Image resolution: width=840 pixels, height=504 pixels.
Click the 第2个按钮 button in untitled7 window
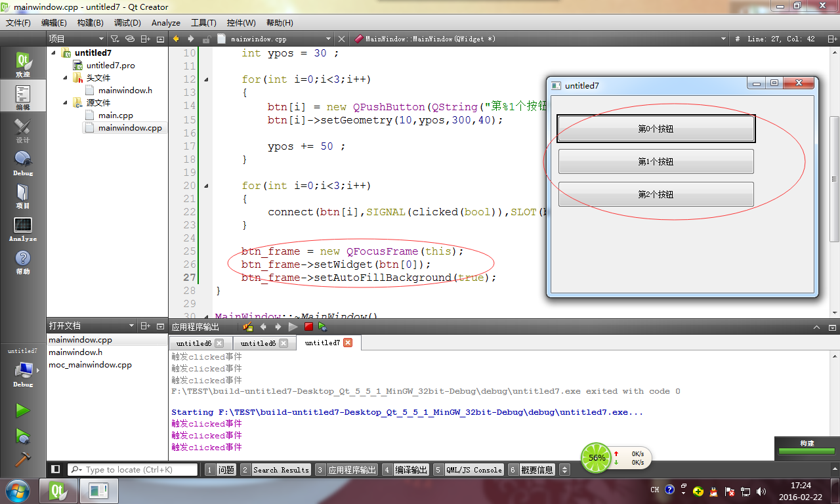coord(656,194)
